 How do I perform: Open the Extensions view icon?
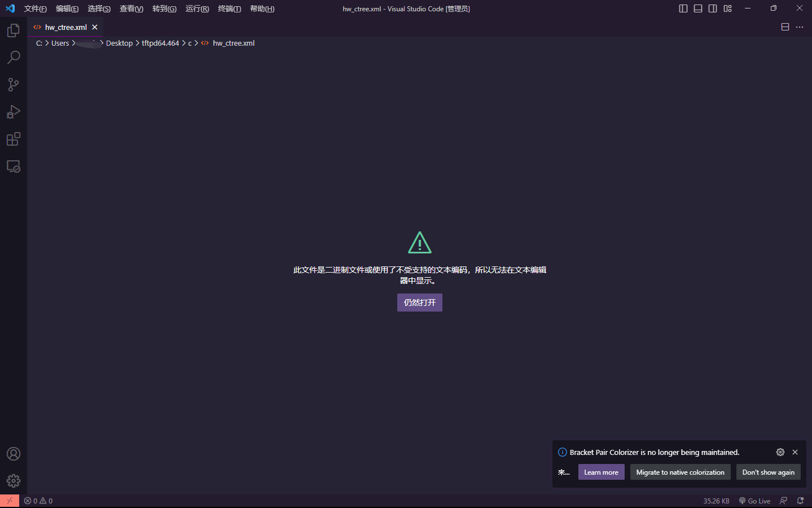pos(14,139)
